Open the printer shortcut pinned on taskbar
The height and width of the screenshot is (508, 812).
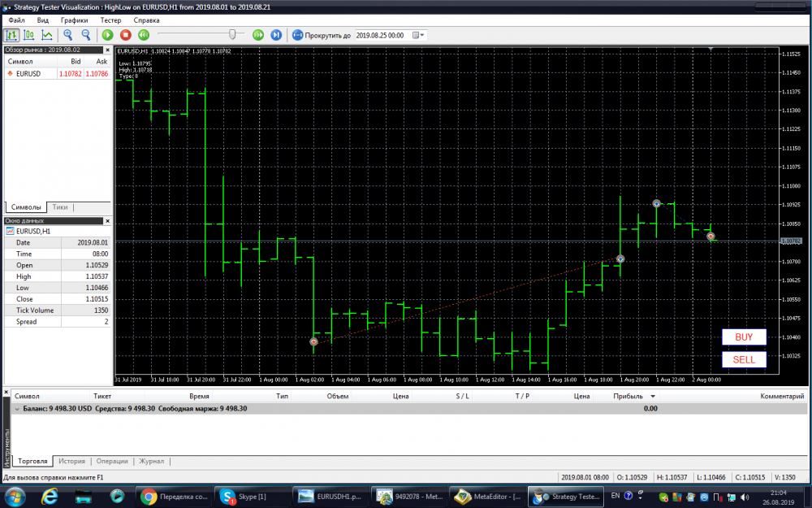pyautogui.click(x=84, y=497)
